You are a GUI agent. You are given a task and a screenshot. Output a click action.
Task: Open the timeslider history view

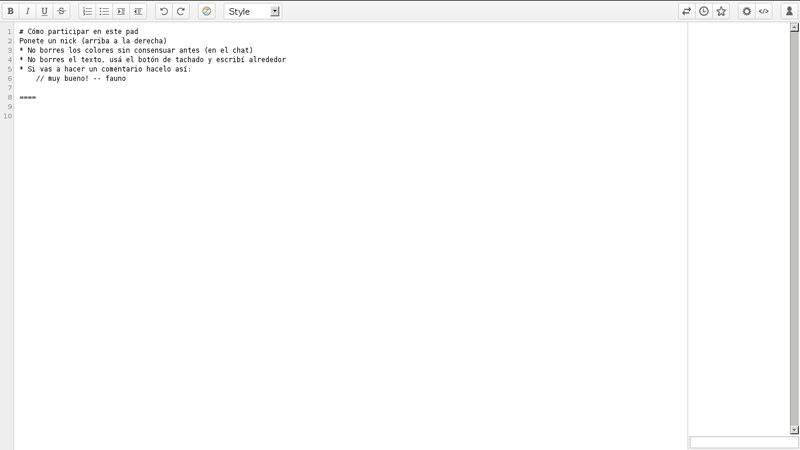(704, 11)
